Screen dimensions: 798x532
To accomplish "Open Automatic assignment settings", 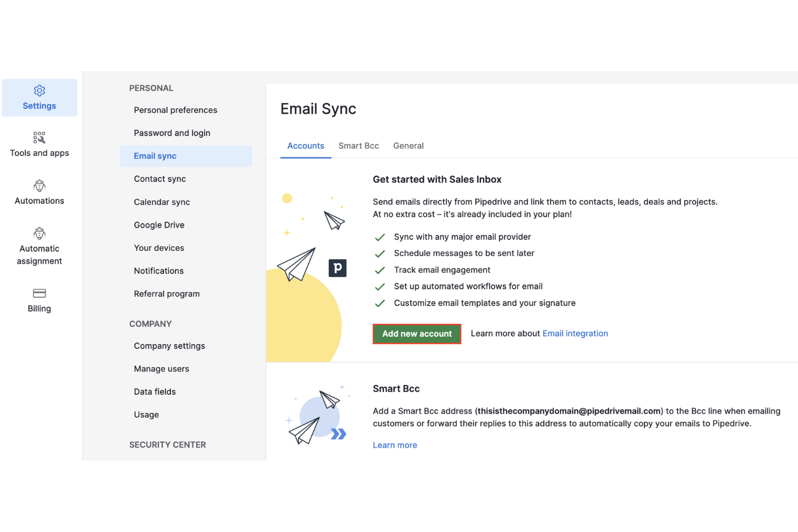I will tap(39, 246).
